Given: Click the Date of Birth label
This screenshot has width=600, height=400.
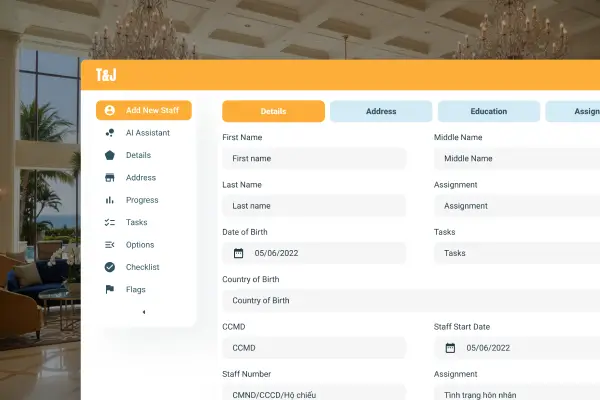Looking at the screenshot, I should pyautogui.click(x=245, y=232).
